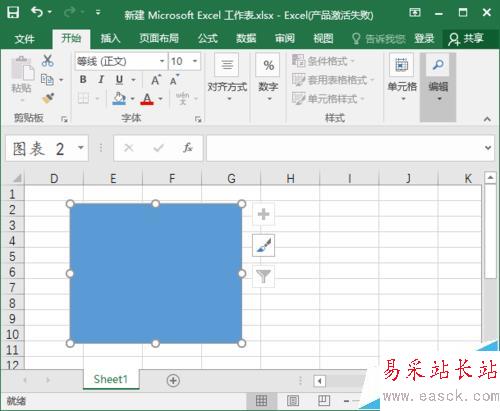Viewport: 500px width, 411px height.
Task: Select the blue chart area
Action: (x=156, y=273)
